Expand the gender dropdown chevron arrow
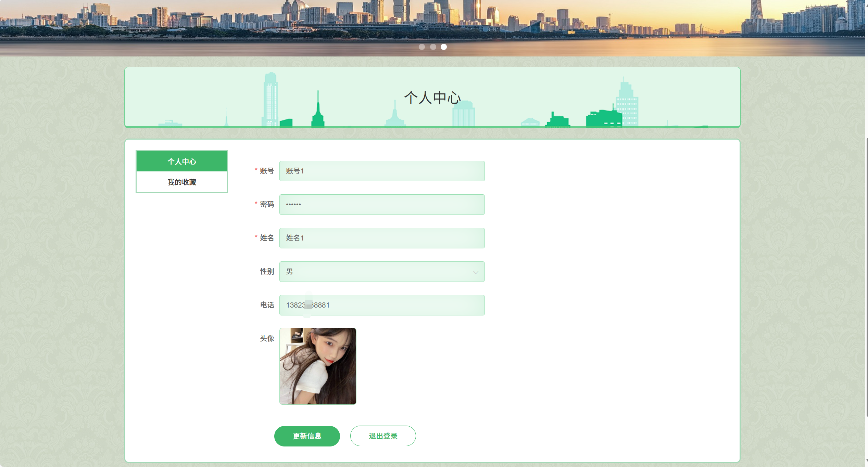The image size is (868, 467). [476, 272]
